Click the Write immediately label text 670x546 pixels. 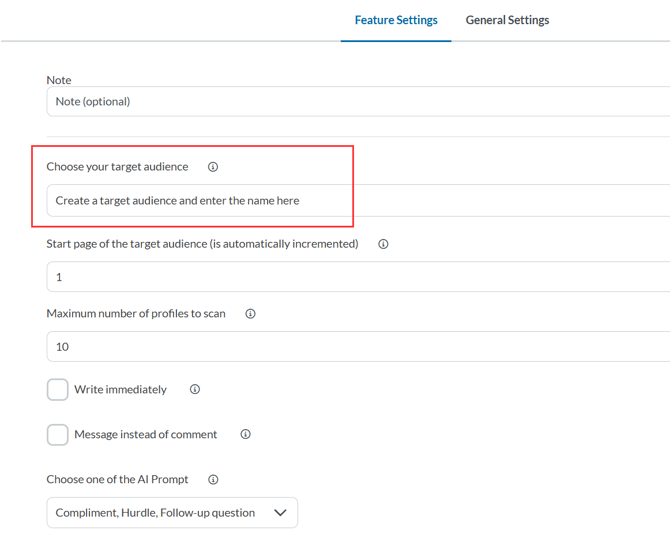pyautogui.click(x=120, y=390)
